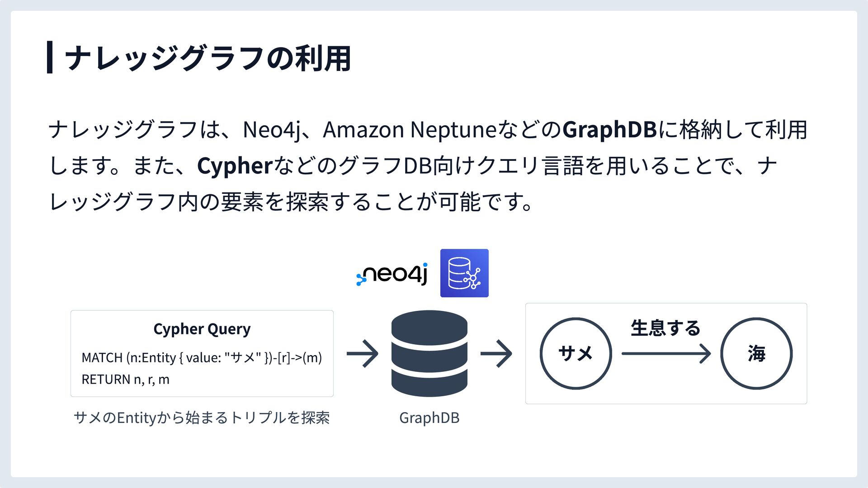Select the GraphDB cylinder icon
This screenshot has width=868, height=488.
pos(429,353)
